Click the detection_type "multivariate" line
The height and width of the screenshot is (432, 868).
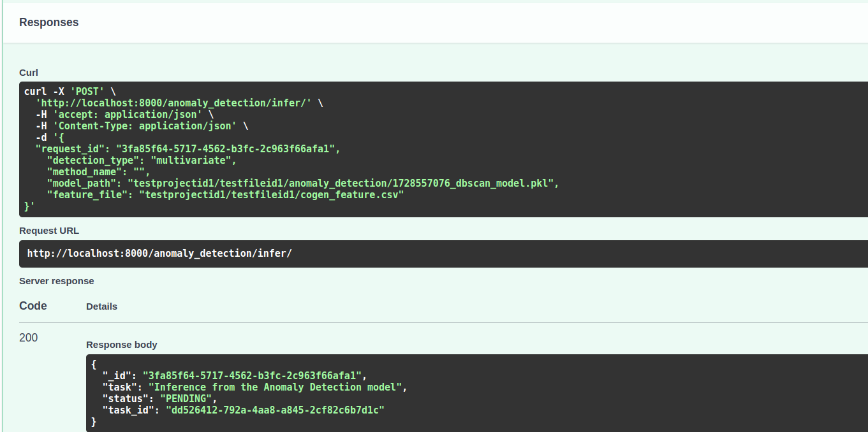tap(142, 161)
